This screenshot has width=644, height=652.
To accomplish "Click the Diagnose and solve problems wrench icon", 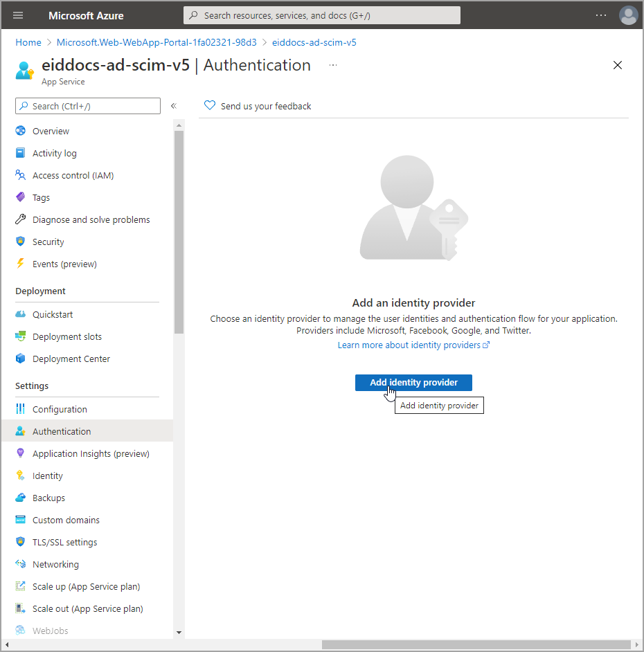I will click(x=21, y=219).
